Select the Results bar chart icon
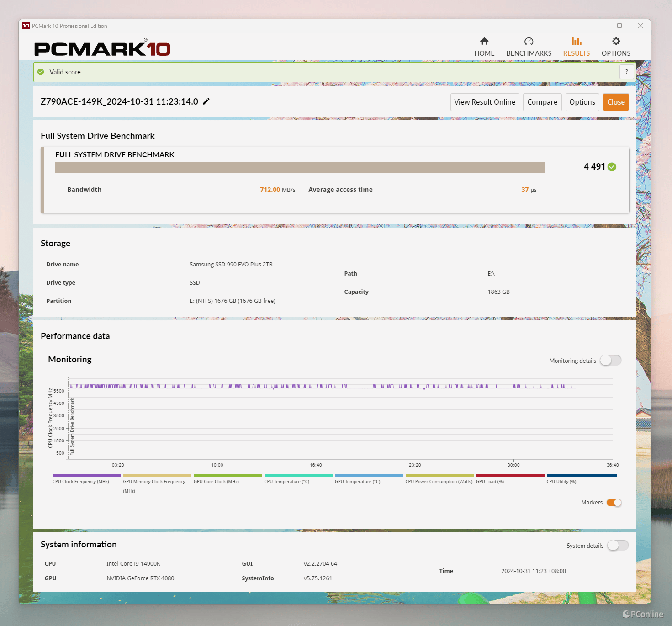Viewport: 672px width, 626px height. click(576, 42)
